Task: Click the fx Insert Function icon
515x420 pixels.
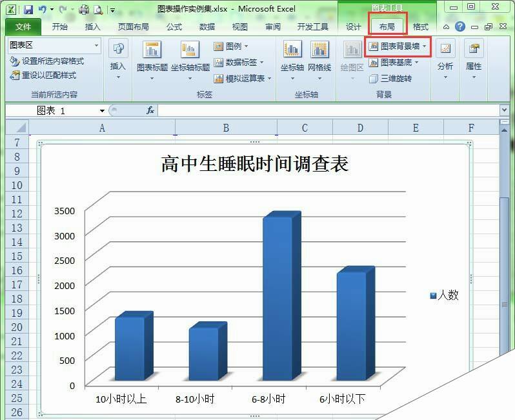Action: (x=150, y=111)
